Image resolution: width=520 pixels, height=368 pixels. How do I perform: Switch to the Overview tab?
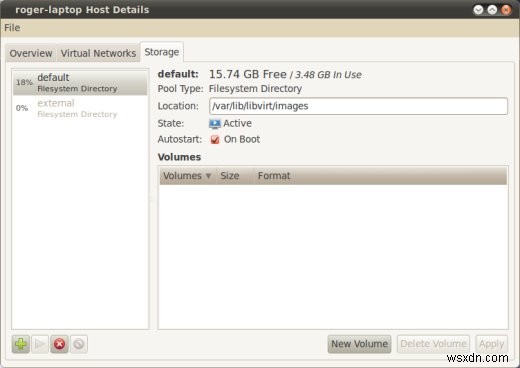click(x=31, y=53)
